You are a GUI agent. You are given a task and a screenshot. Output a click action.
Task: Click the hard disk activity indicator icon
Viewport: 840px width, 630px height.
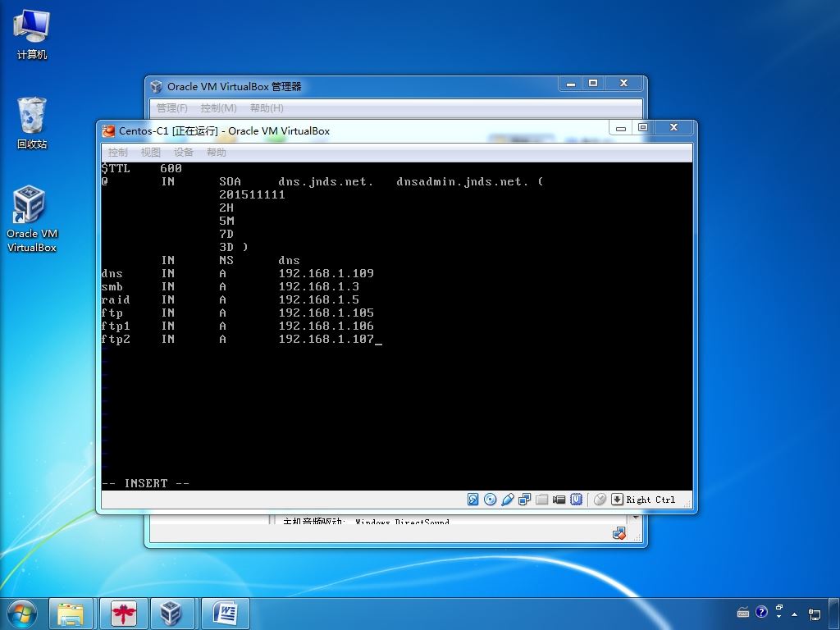473,500
